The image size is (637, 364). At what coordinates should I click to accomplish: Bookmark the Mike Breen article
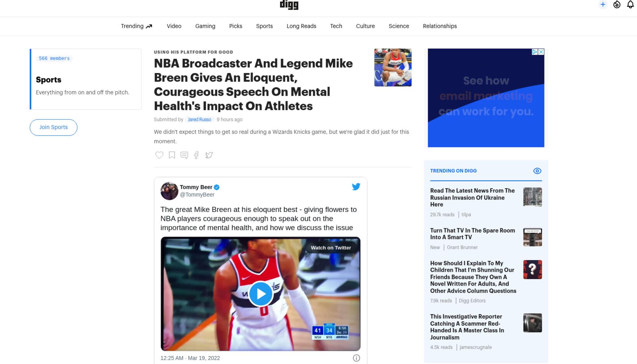172,155
